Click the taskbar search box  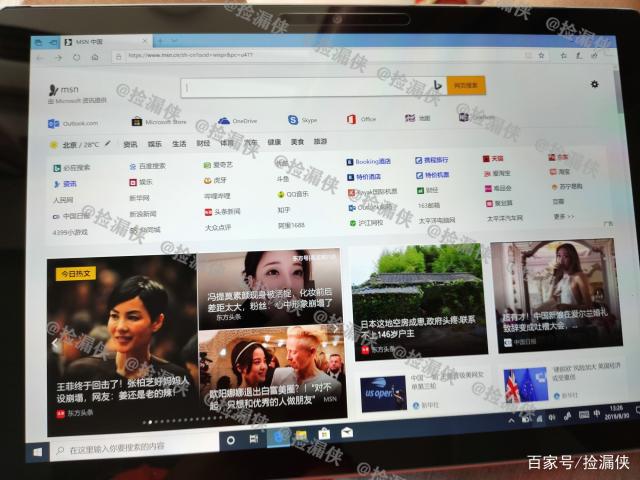click(135, 448)
